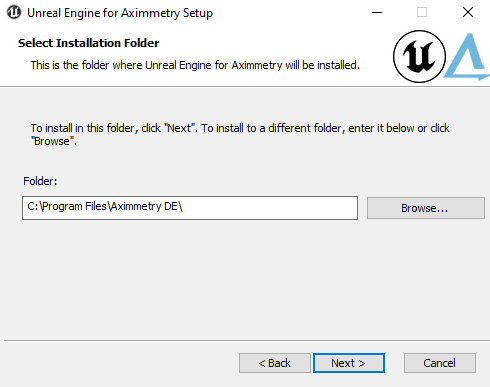Click the grayed-out maximize window button
The image size is (490, 387).
click(x=422, y=13)
